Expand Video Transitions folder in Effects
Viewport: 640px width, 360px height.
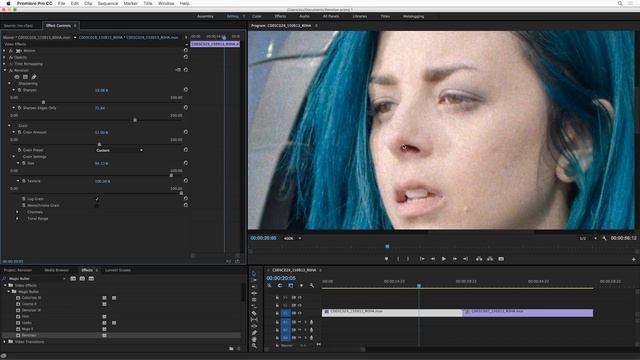point(4,342)
